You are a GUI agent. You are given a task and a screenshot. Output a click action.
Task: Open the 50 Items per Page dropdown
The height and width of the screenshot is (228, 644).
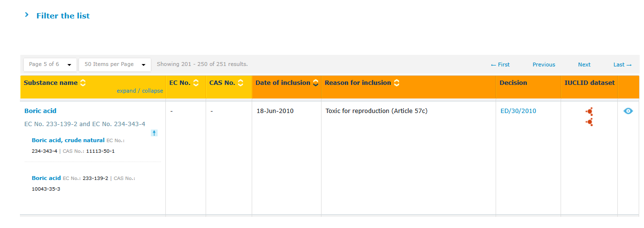click(x=115, y=65)
